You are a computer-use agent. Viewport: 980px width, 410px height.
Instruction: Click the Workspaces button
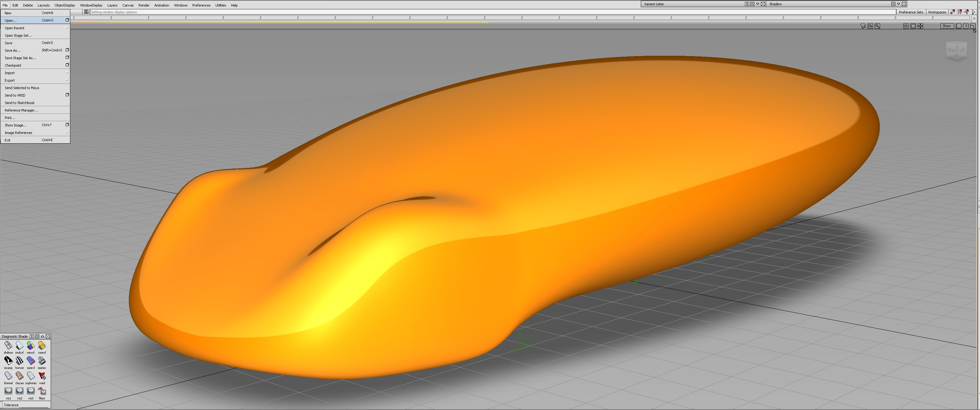937,12
